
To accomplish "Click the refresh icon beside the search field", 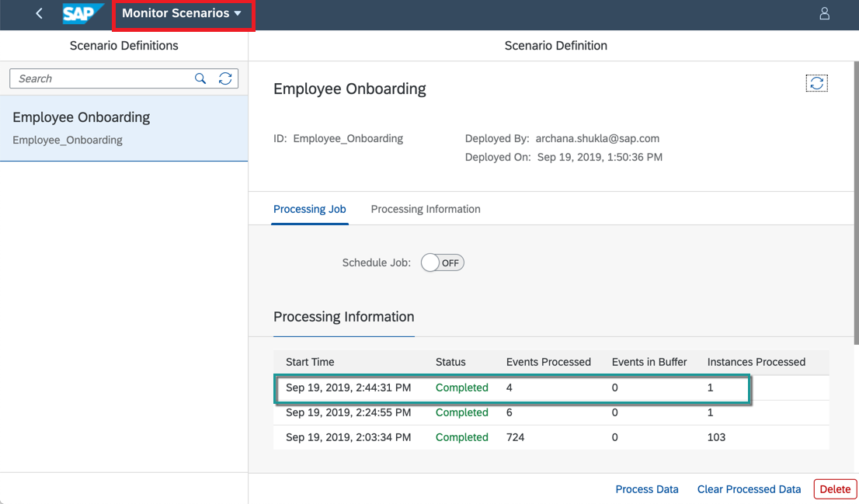I will click(224, 78).
